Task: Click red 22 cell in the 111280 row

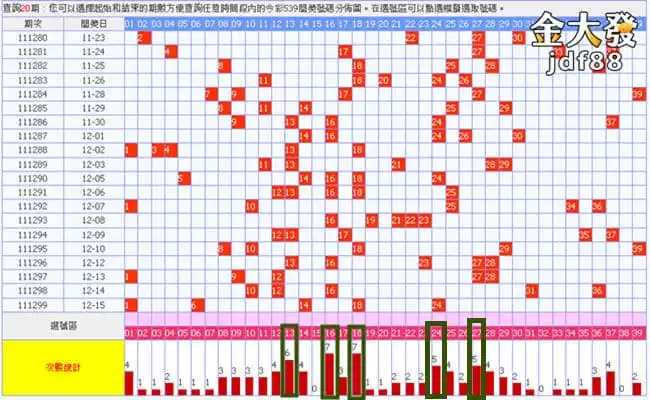Action: click(411, 37)
